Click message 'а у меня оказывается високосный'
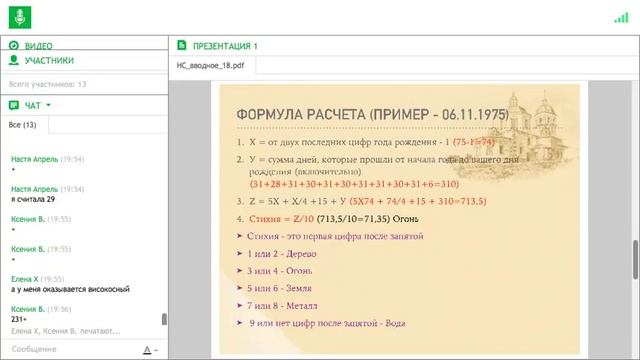The image size is (640, 360). tap(70, 289)
